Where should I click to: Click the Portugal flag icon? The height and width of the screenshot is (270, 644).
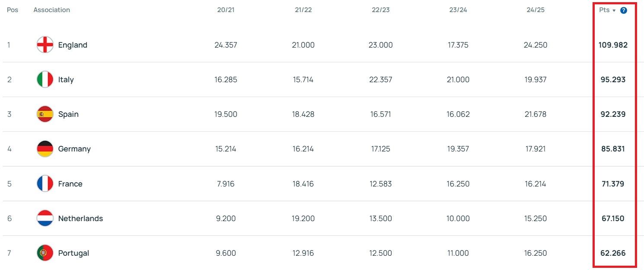[45, 253]
